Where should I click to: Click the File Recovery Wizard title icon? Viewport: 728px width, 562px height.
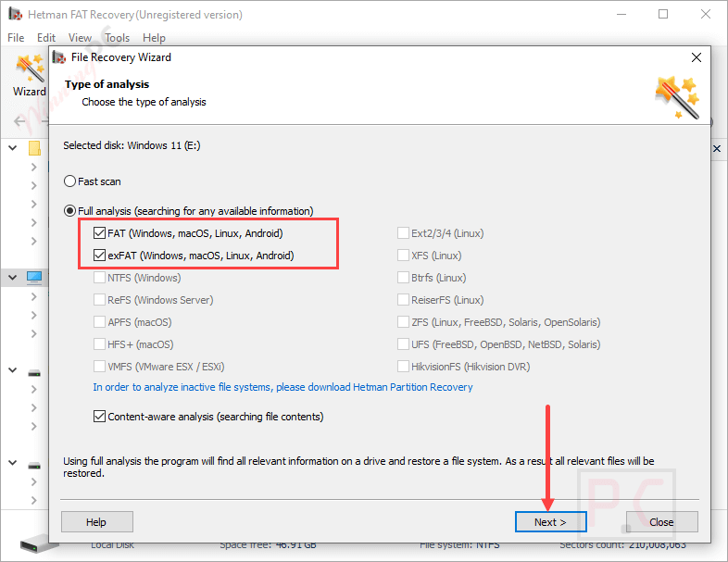59,57
